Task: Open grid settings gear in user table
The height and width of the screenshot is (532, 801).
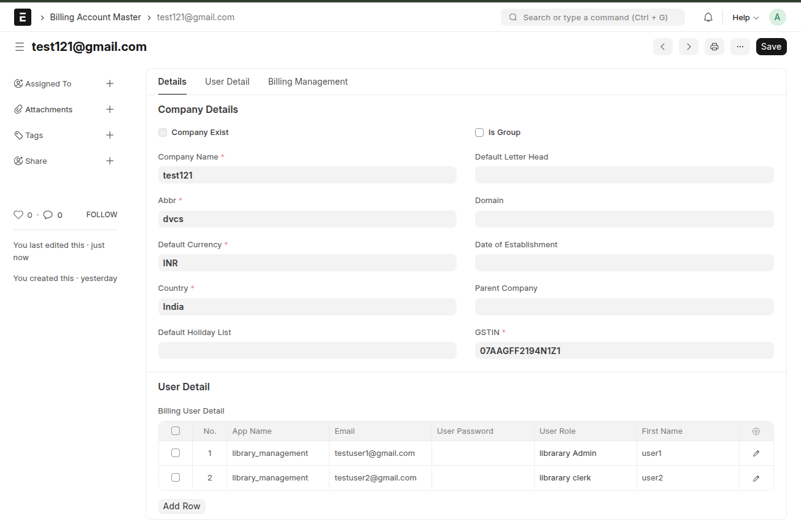Action: point(756,431)
